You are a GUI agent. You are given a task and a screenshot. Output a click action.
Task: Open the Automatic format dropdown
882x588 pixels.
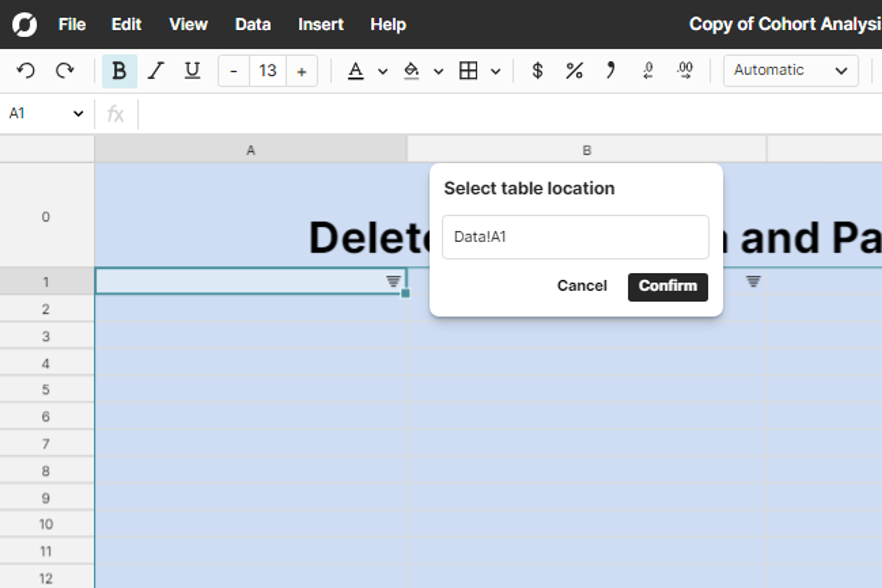pyautogui.click(x=790, y=71)
